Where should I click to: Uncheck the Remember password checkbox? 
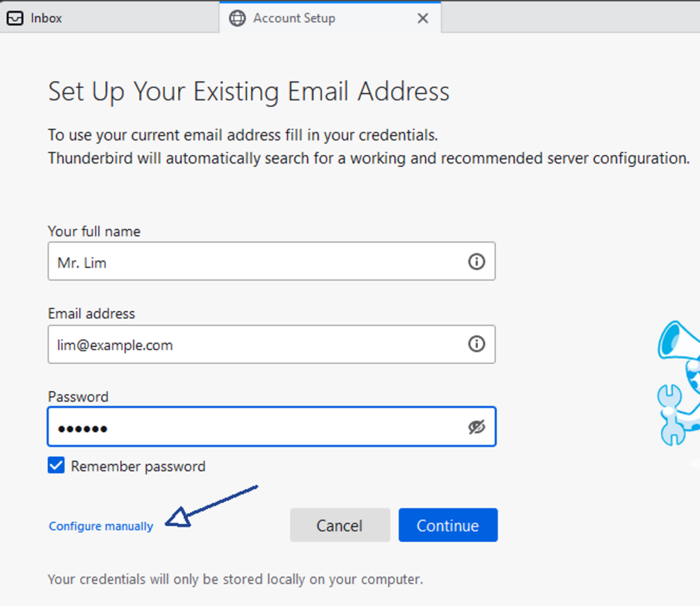[x=56, y=466]
